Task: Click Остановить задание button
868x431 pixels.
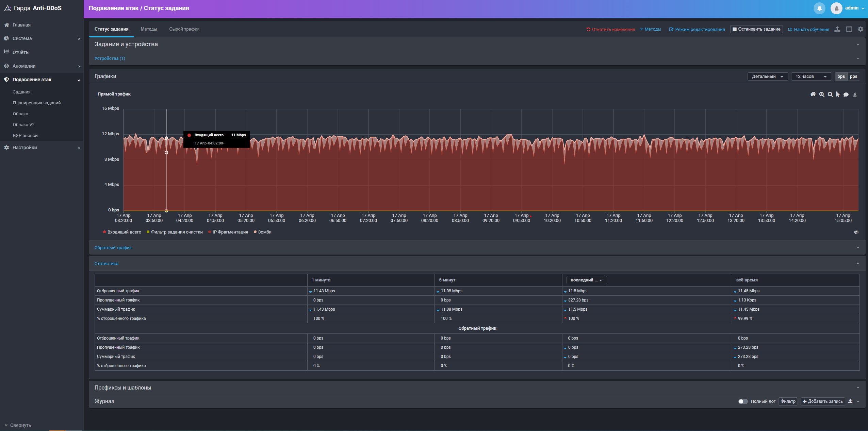Action: click(756, 29)
